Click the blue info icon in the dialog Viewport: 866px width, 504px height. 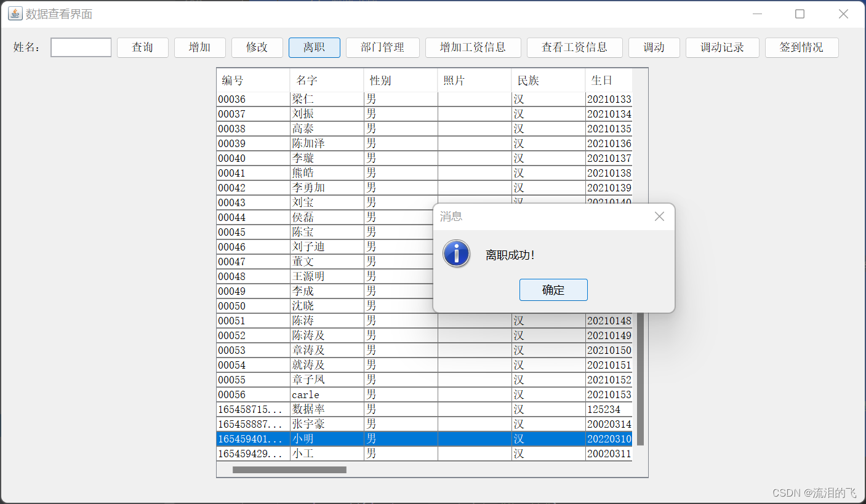(x=457, y=254)
